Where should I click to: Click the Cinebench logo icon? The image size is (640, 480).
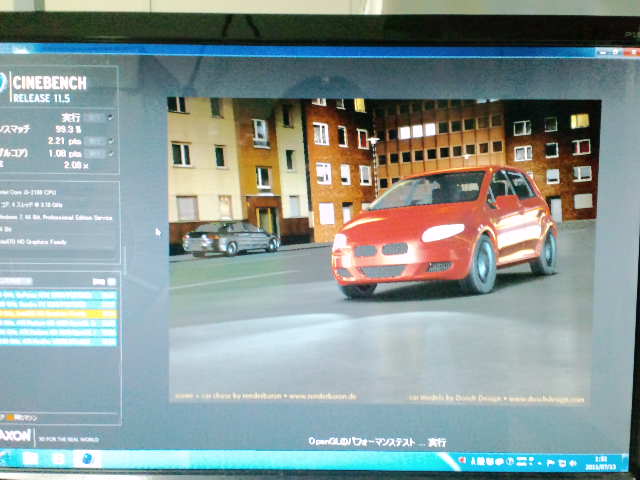(x=2, y=84)
